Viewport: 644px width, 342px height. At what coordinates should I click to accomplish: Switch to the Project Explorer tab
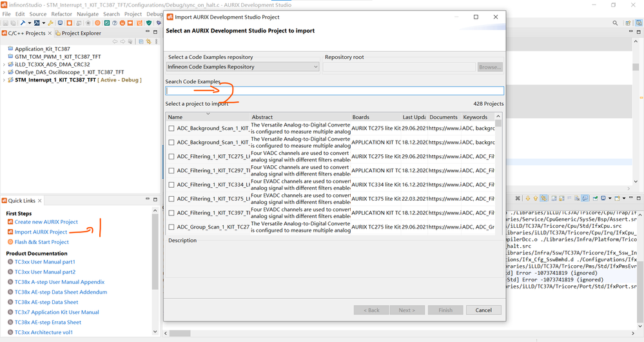[80, 33]
